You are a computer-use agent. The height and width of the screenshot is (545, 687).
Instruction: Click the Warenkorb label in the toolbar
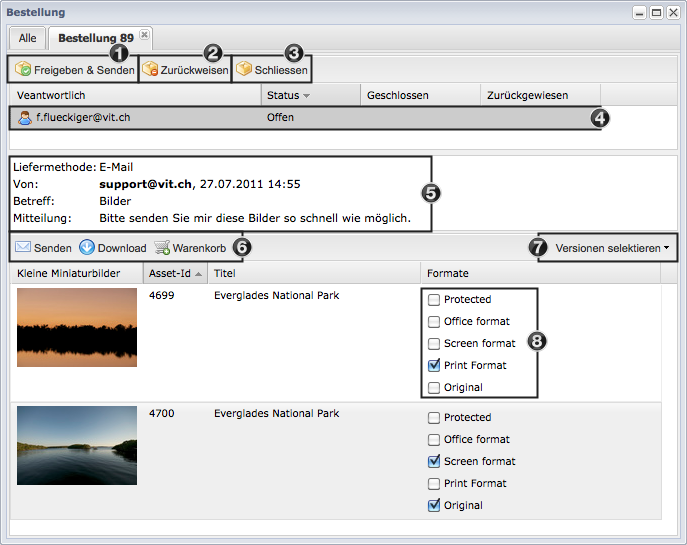199,248
